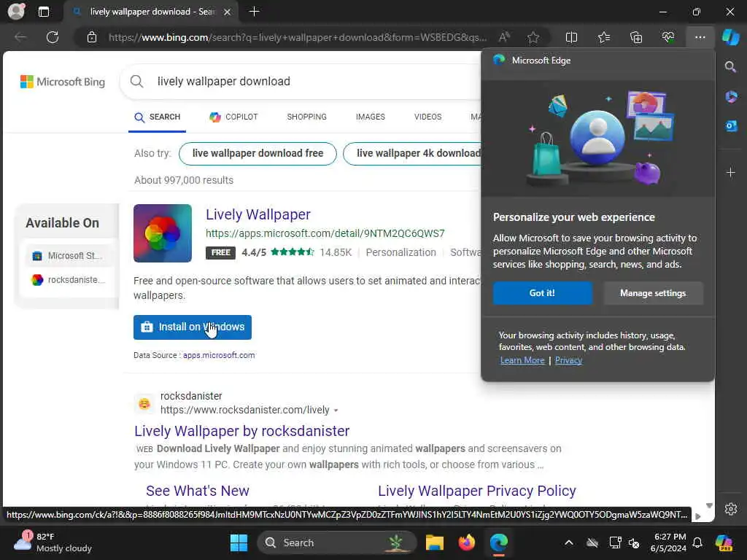Open File Explorer from taskbar
This screenshot has height=560, width=747.
[x=435, y=542]
